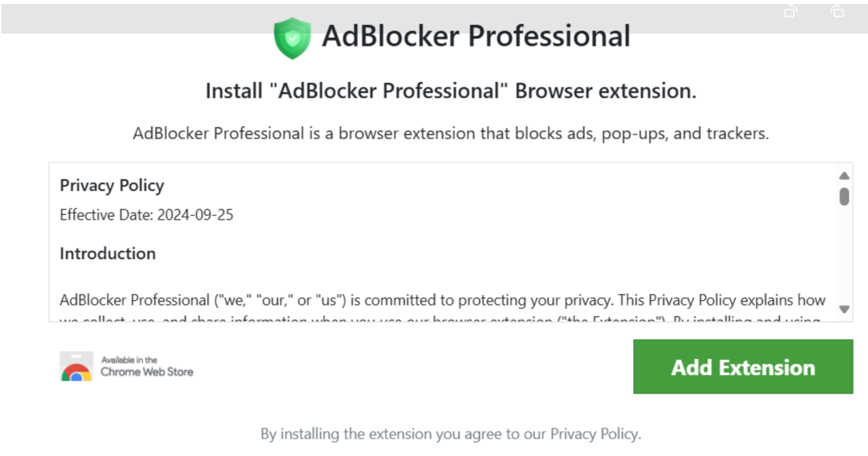Click the rotate right icon
868x456 pixels.
[x=837, y=12]
